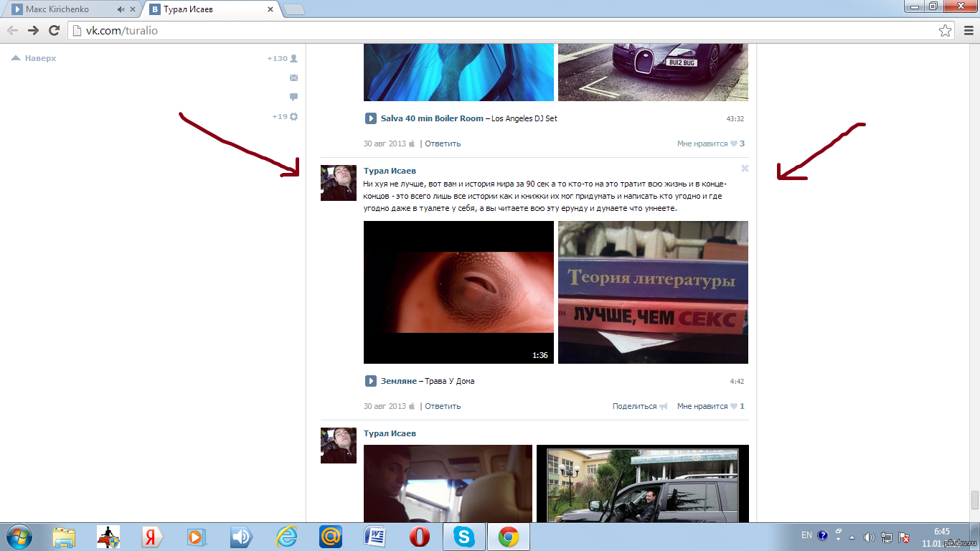This screenshot has width=980, height=551.
Task: Click Поделиться share link
Action: click(x=640, y=406)
